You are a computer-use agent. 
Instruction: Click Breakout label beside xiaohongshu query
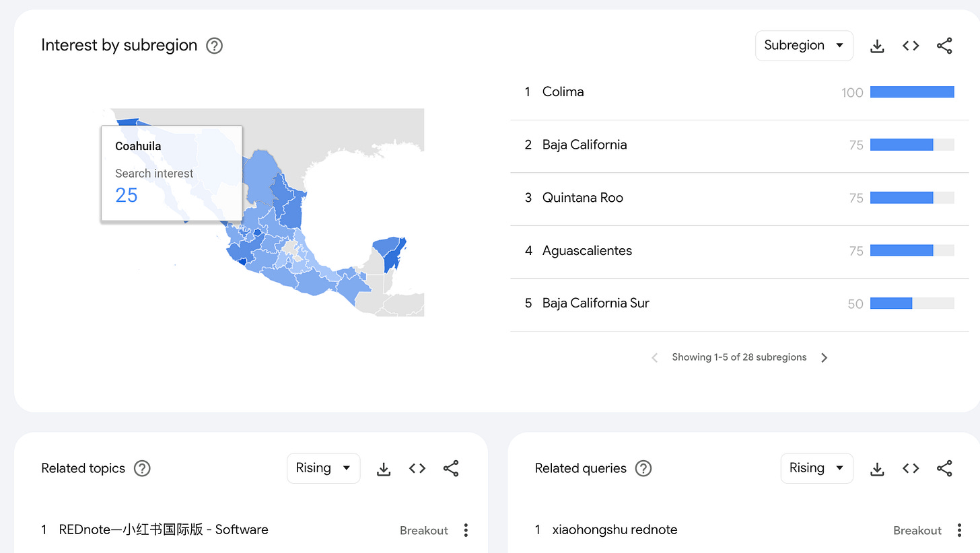click(917, 530)
